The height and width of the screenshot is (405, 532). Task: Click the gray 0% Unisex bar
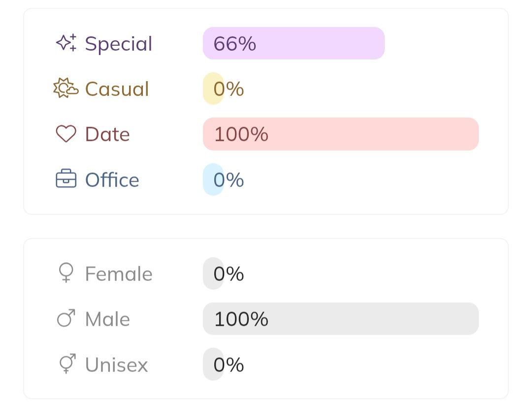pyautogui.click(x=213, y=364)
